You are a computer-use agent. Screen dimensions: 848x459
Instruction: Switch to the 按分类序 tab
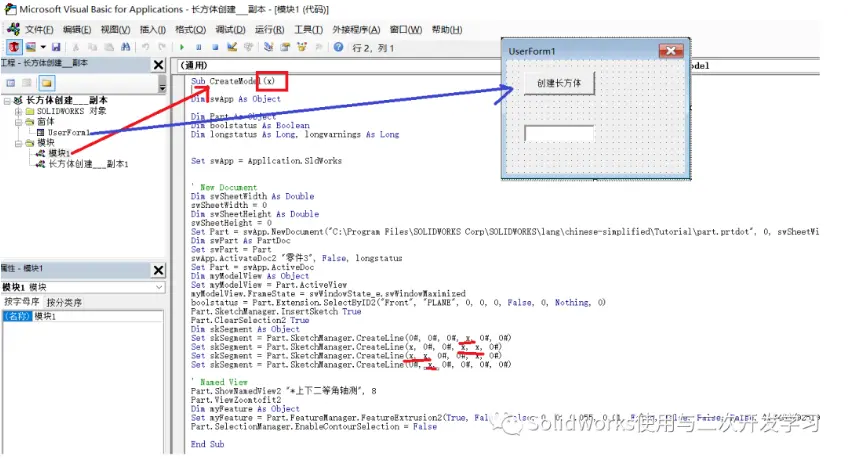pyautogui.click(x=64, y=302)
